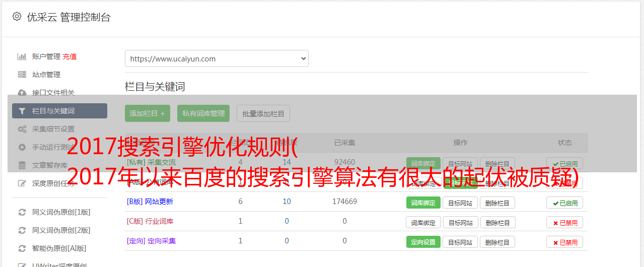Open 接口文件相关 via its cloud icon
Screen dimensions: 644x267
pyautogui.click(x=22, y=93)
